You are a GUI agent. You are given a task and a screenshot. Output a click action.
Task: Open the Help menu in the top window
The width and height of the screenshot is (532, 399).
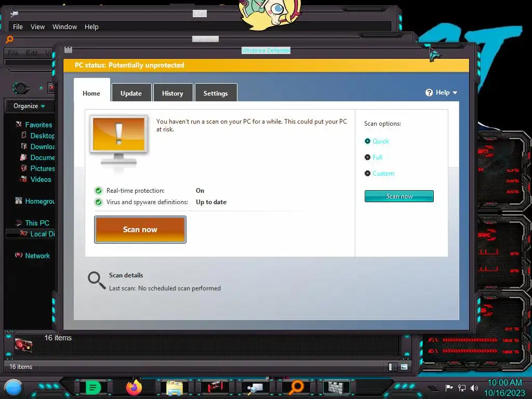[91, 26]
